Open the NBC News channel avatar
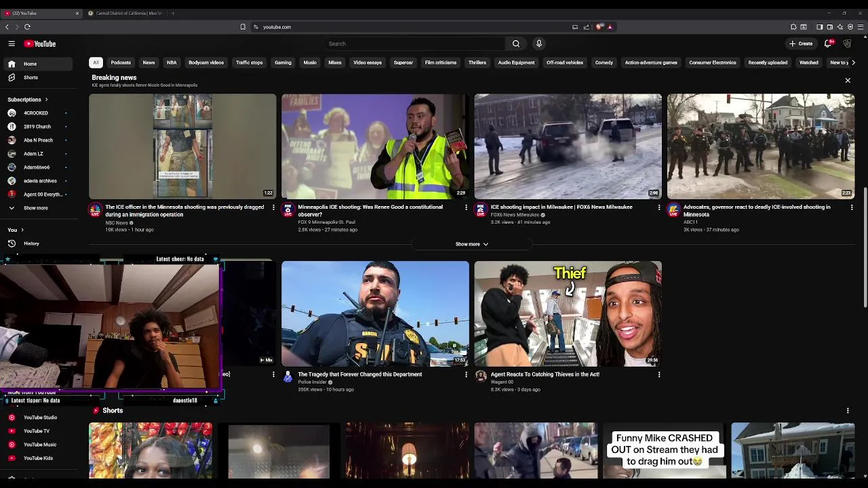The image size is (868, 488). coord(95,209)
